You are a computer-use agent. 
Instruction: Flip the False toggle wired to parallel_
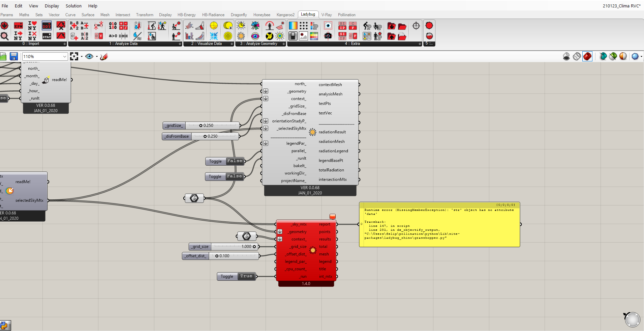pos(235,161)
